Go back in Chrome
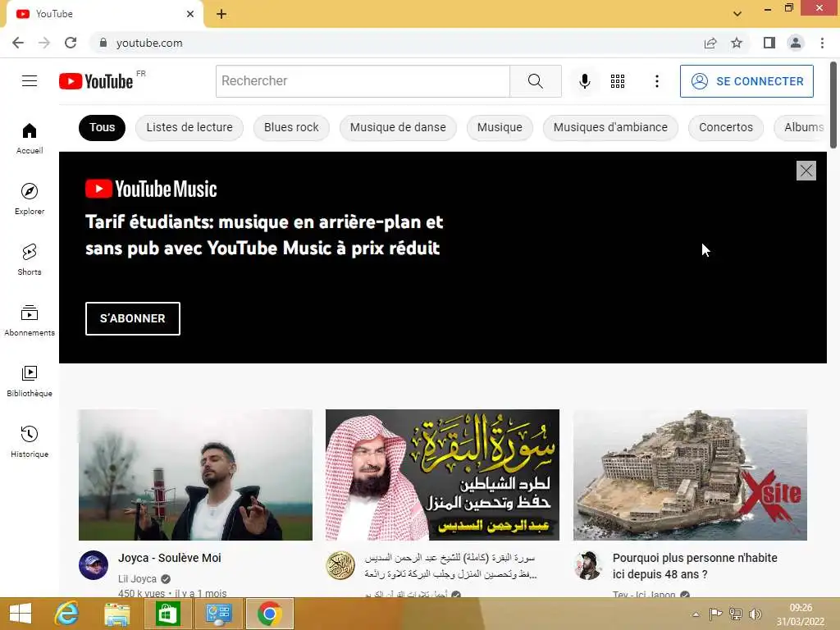 coord(18,43)
